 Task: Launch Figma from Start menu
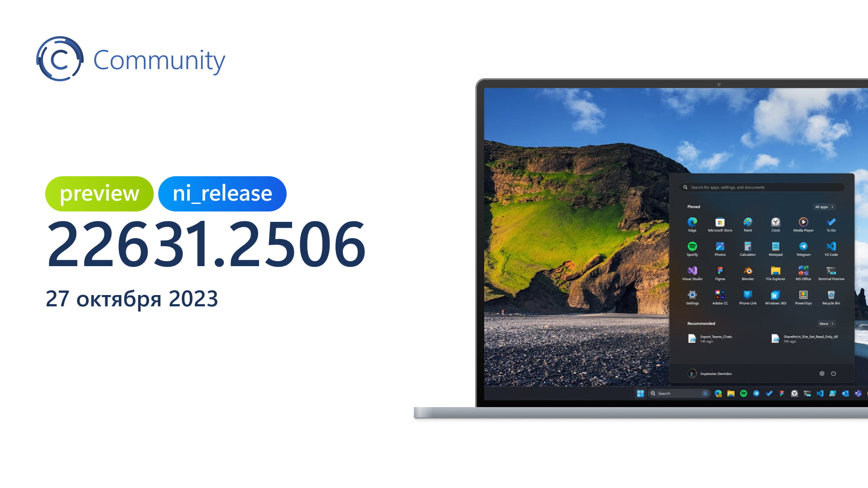(720, 272)
